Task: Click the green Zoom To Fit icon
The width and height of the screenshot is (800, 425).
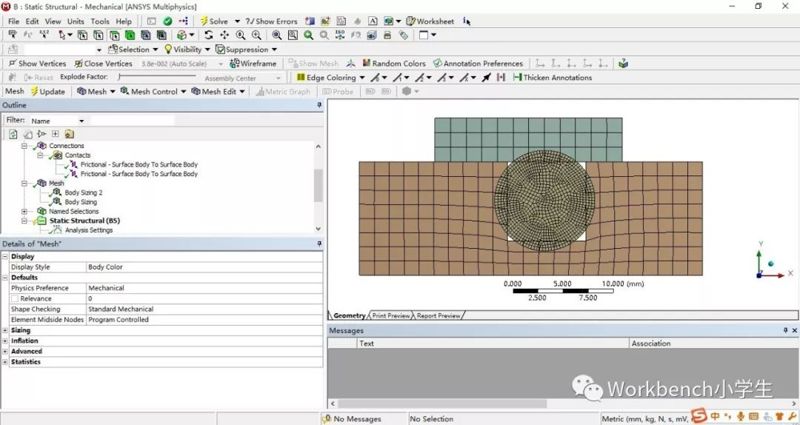Action: click(x=309, y=35)
